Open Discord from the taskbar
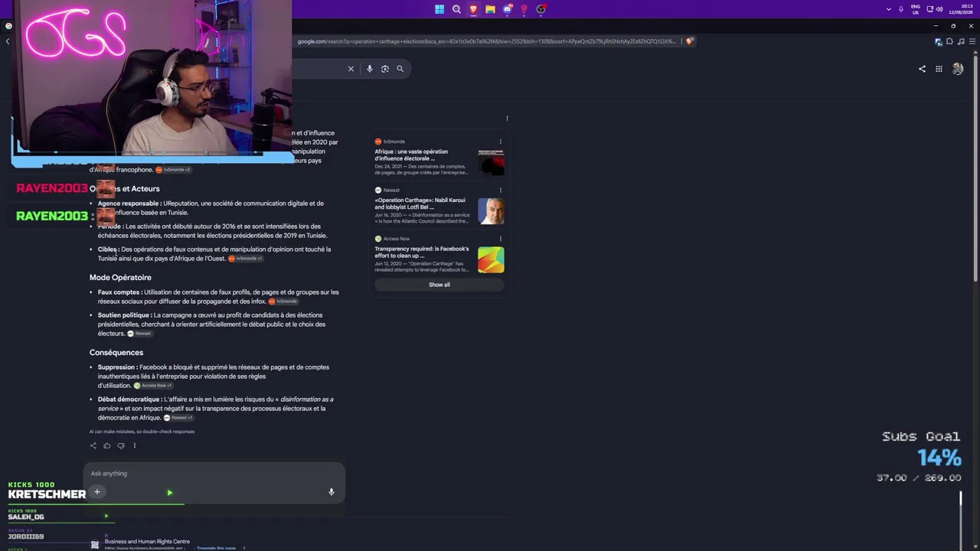980x551 pixels. click(x=507, y=9)
